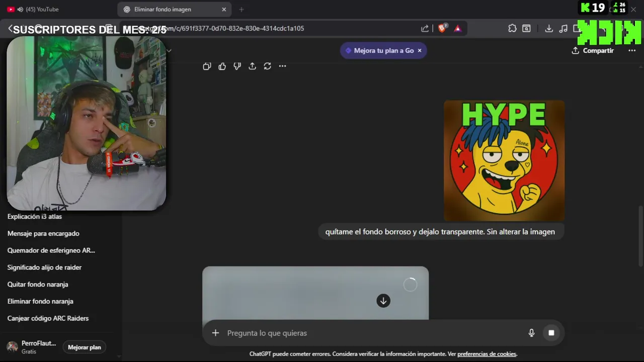This screenshot has height=362, width=644.
Task: Click the plus attach icon in prompt box
Action: point(215,333)
